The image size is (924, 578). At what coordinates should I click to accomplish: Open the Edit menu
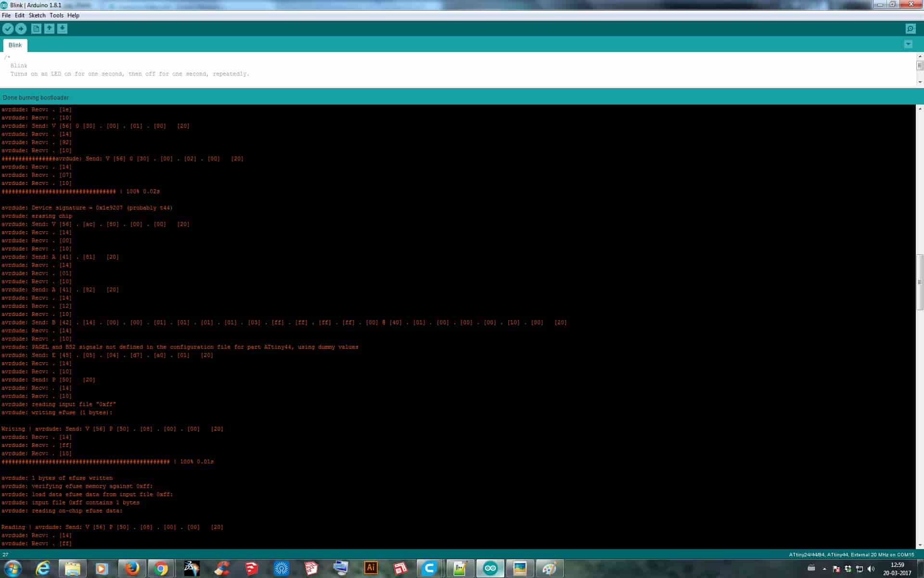pos(20,15)
